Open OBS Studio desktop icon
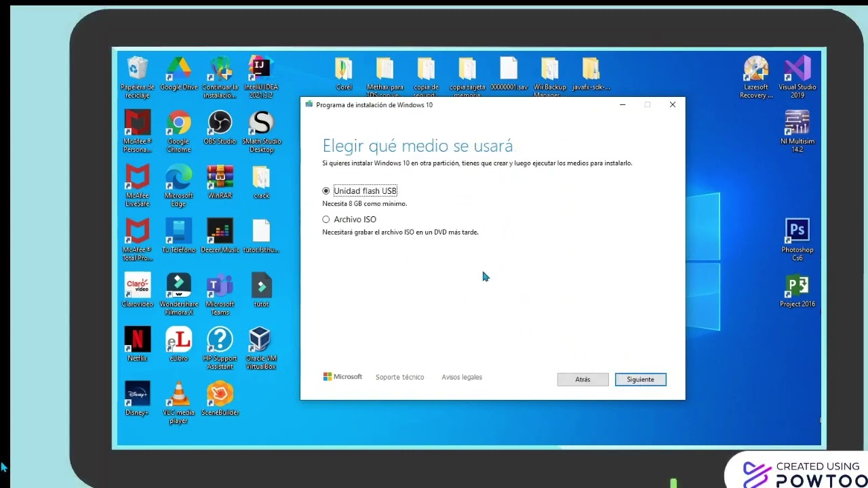Viewport: 868px width, 488px height. coord(220,123)
